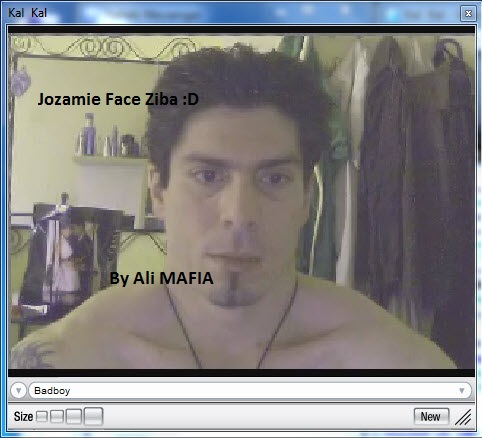Expand the Badboy dropdown list arrow

tap(462, 390)
